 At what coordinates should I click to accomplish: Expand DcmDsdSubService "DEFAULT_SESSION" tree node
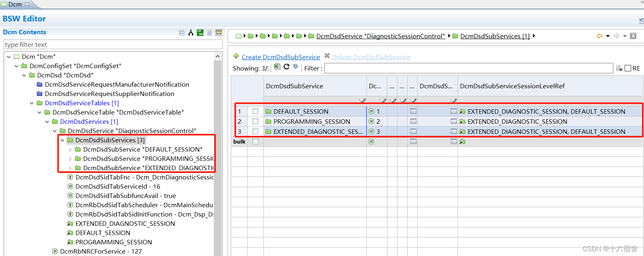pos(70,150)
